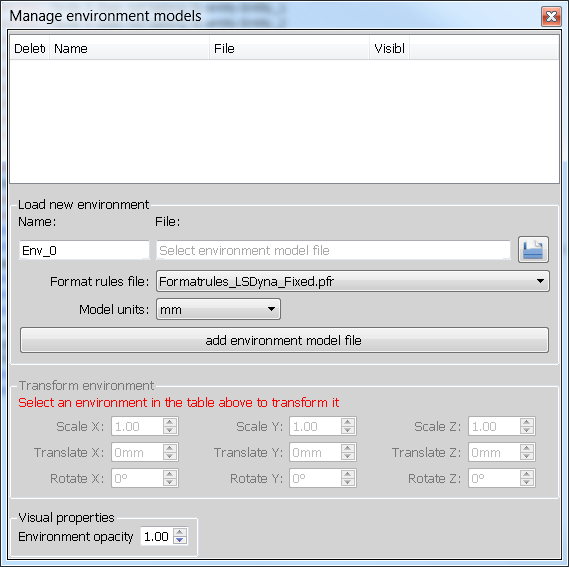Increase Environment opacity with up arrow
This screenshot has width=569, height=567.
[x=180, y=532]
